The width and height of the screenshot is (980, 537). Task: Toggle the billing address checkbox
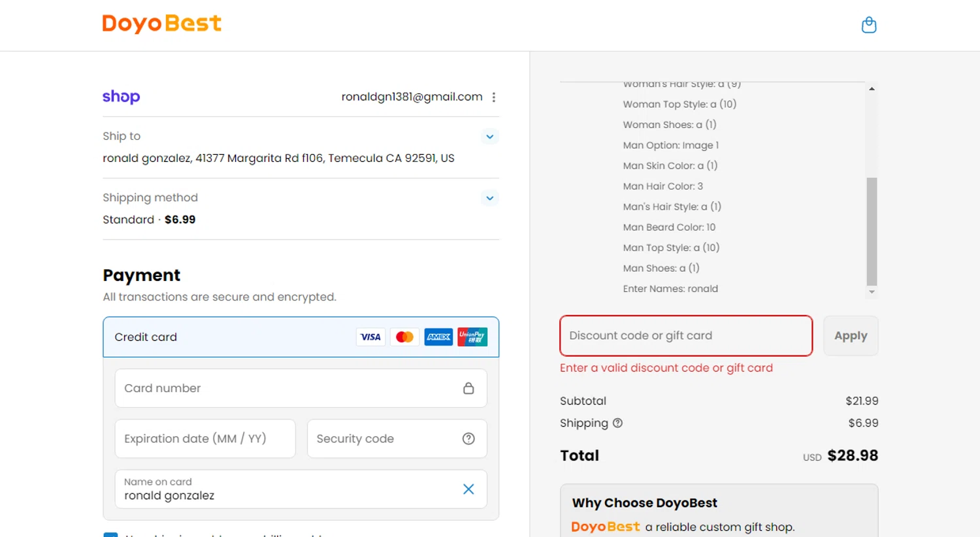[110, 534]
